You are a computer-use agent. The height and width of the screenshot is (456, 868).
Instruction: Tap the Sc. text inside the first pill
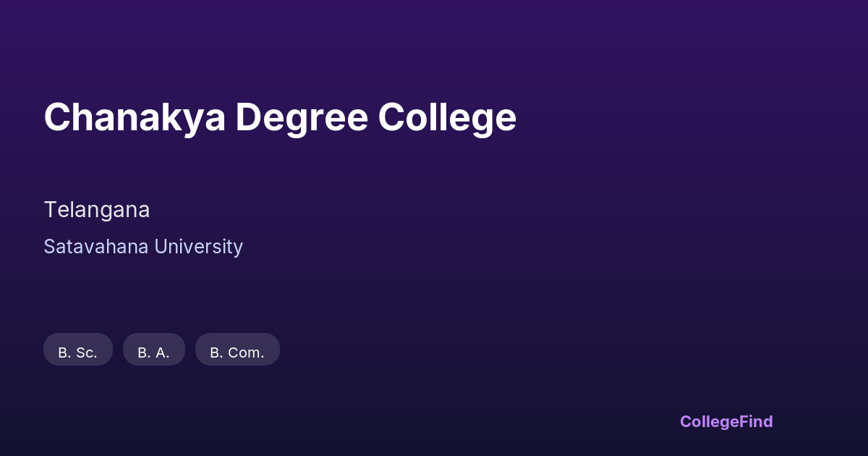(87, 352)
